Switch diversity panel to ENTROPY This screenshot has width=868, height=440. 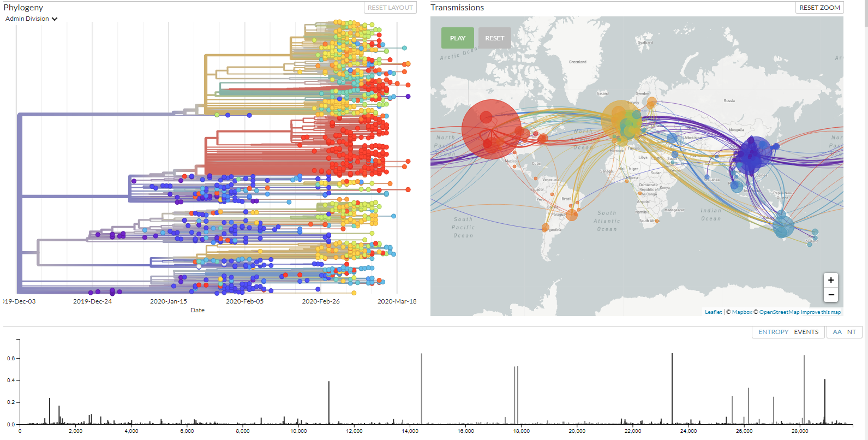(773, 332)
